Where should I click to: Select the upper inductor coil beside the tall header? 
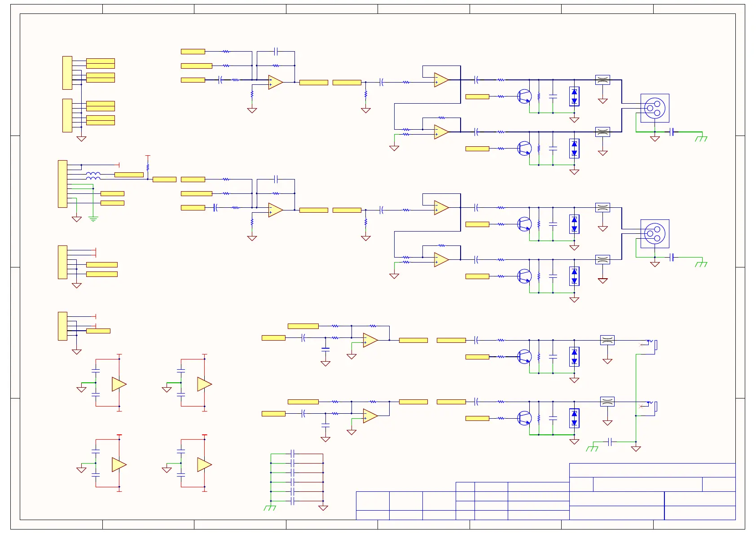pyautogui.click(x=93, y=174)
